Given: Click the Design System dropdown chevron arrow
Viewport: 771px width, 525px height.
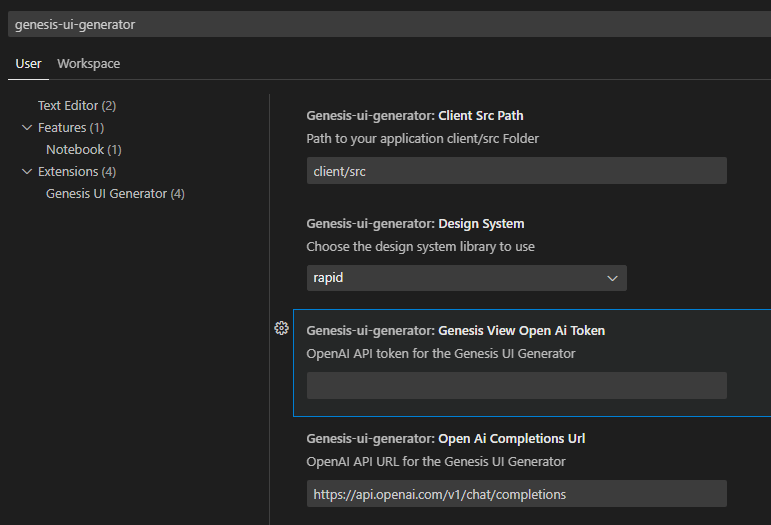Looking at the screenshot, I should [x=612, y=278].
